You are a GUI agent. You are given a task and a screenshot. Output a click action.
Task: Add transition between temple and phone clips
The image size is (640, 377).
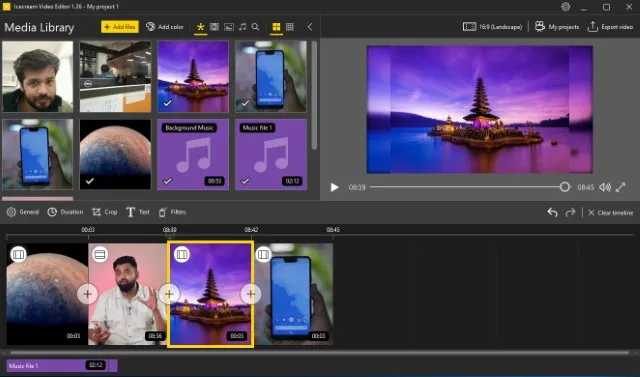(x=251, y=294)
